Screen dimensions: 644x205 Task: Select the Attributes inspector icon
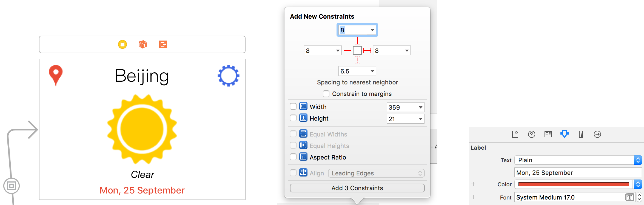click(565, 134)
